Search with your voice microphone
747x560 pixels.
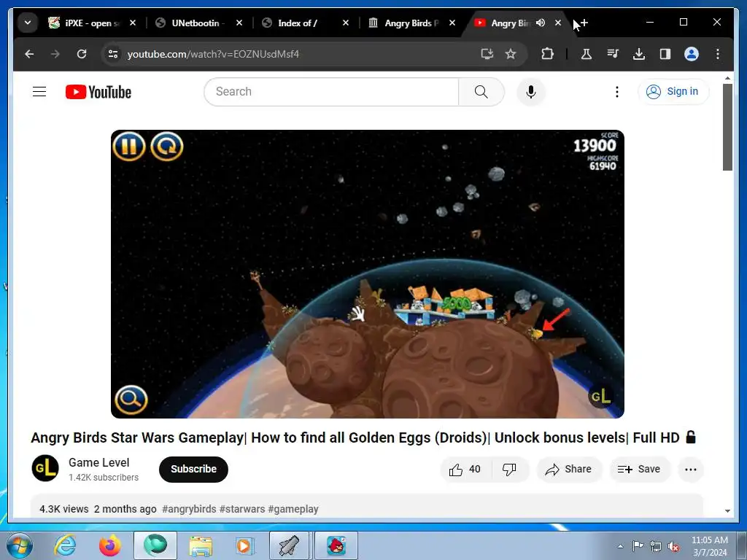pos(531,92)
